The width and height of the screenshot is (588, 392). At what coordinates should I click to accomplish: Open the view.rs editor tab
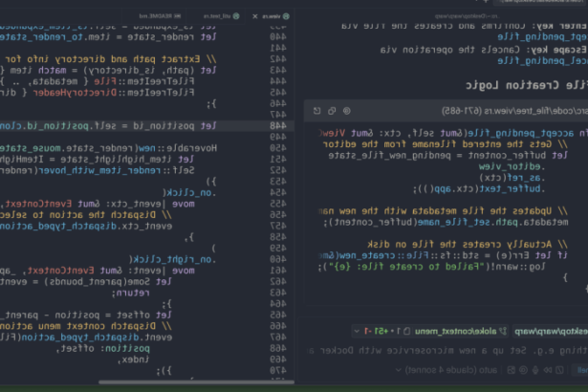pos(272,16)
